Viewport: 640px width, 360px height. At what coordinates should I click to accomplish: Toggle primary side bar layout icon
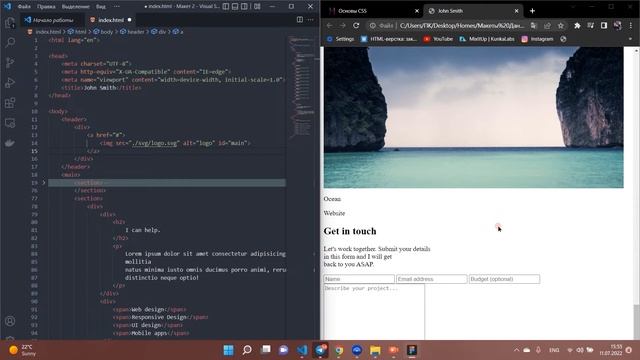[x=226, y=7]
